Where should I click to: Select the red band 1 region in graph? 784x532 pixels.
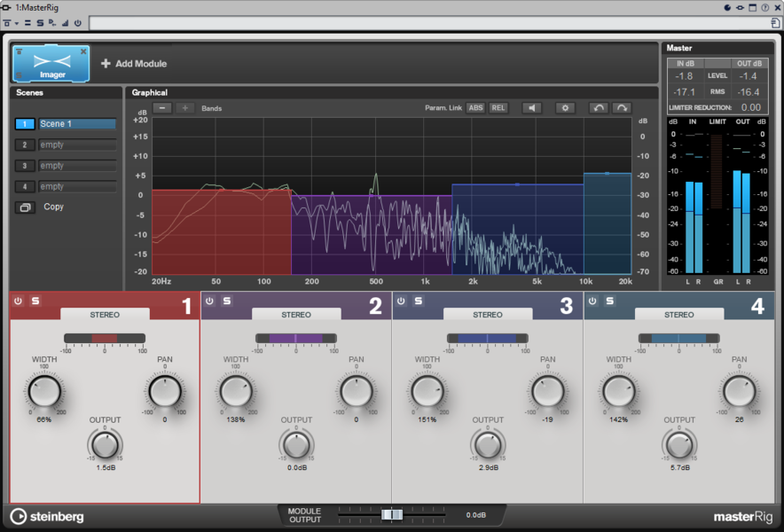[x=222, y=232]
